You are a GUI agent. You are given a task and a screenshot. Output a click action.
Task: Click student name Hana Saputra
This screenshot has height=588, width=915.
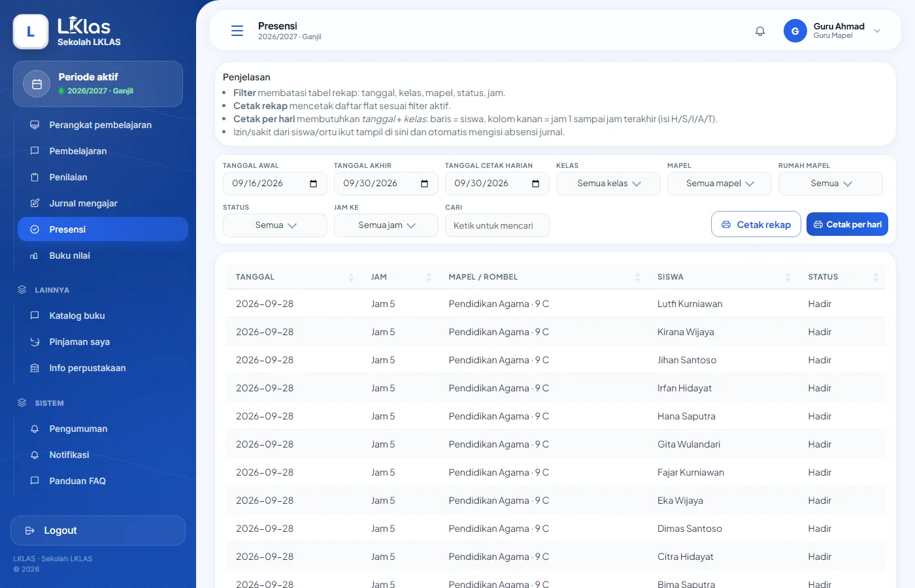point(686,416)
